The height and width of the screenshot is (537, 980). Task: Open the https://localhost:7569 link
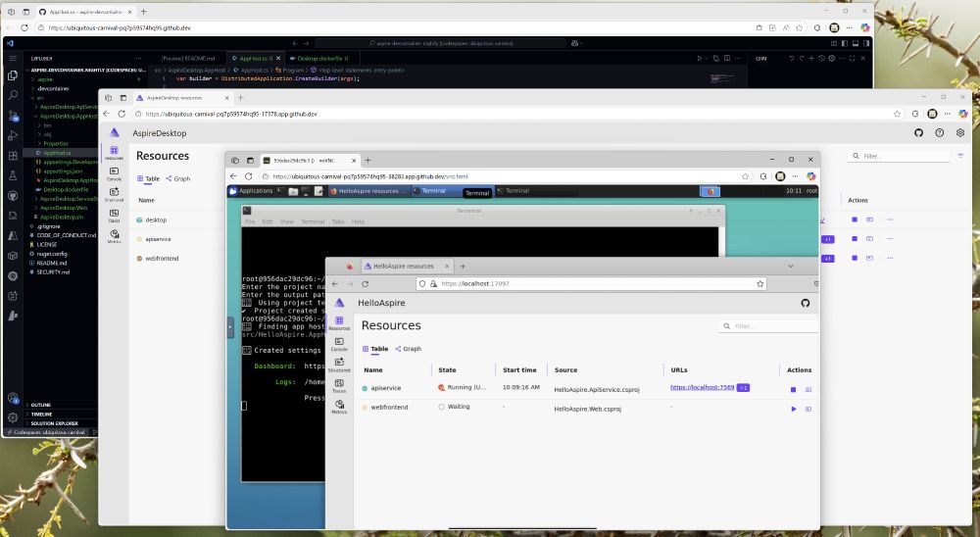tap(702, 388)
